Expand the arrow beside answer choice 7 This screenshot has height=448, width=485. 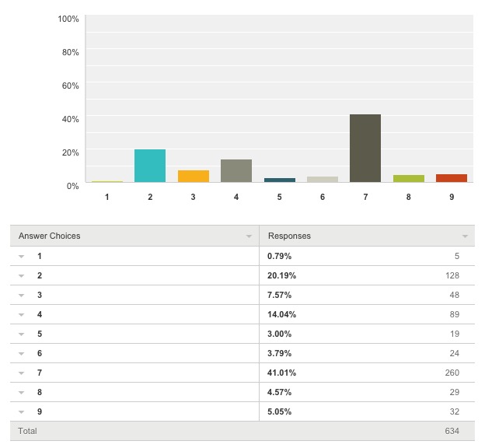(x=21, y=373)
